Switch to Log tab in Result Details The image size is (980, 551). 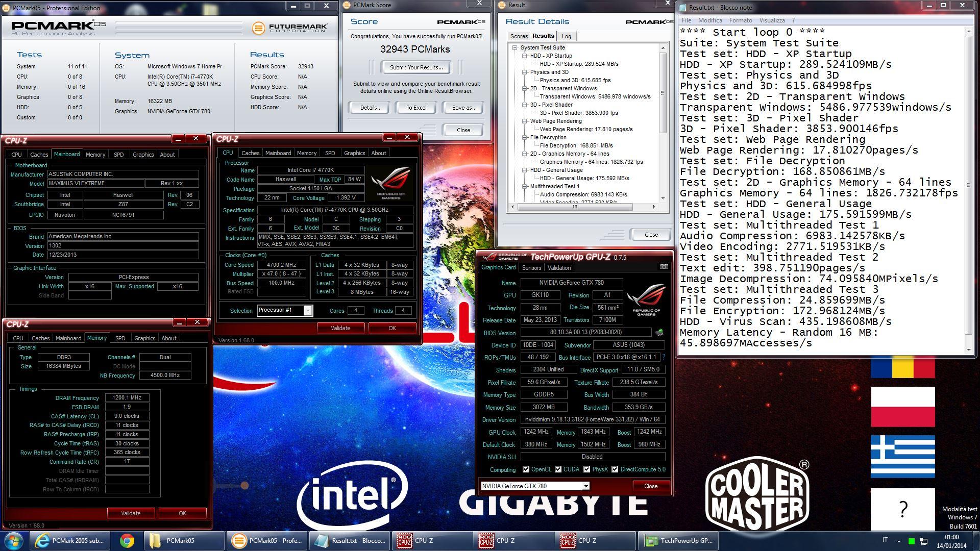click(x=567, y=36)
